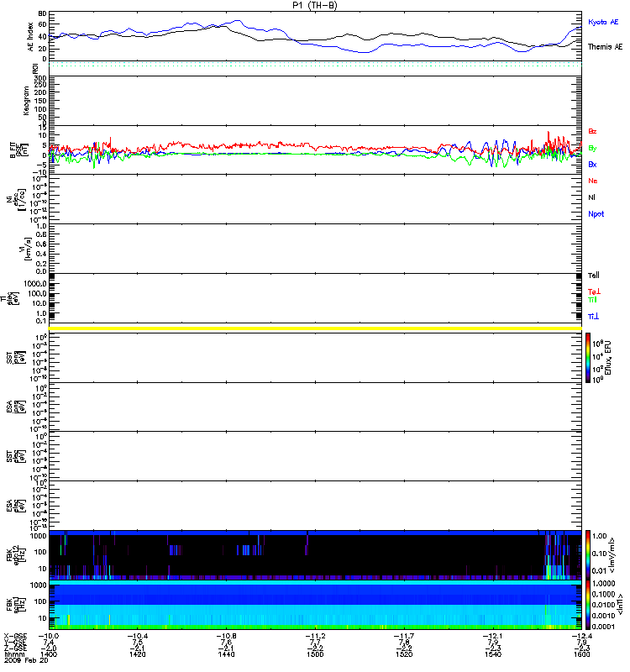The width and height of the screenshot is (630, 672).
Task: Click the Themis AE legend label
Action: pyautogui.click(x=604, y=47)
